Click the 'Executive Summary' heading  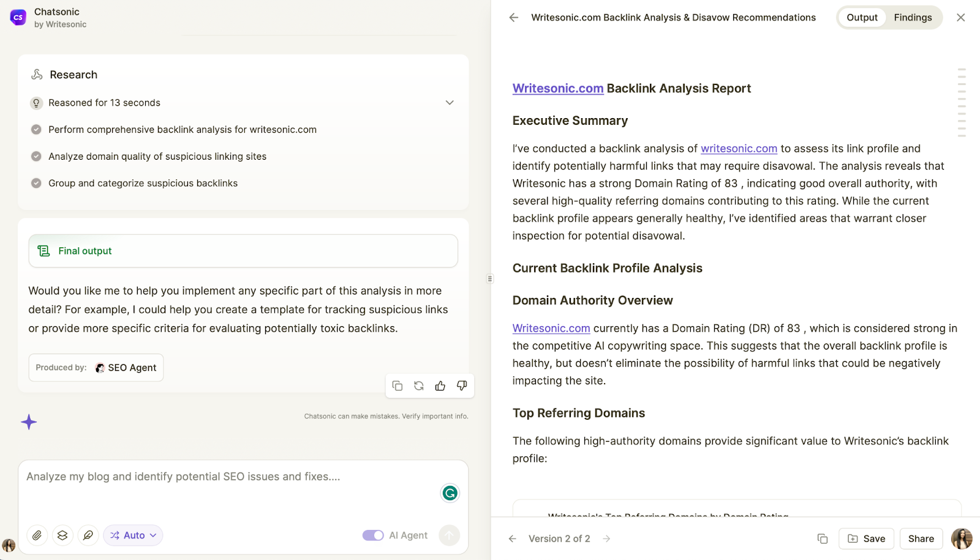(x=570, y=121)
